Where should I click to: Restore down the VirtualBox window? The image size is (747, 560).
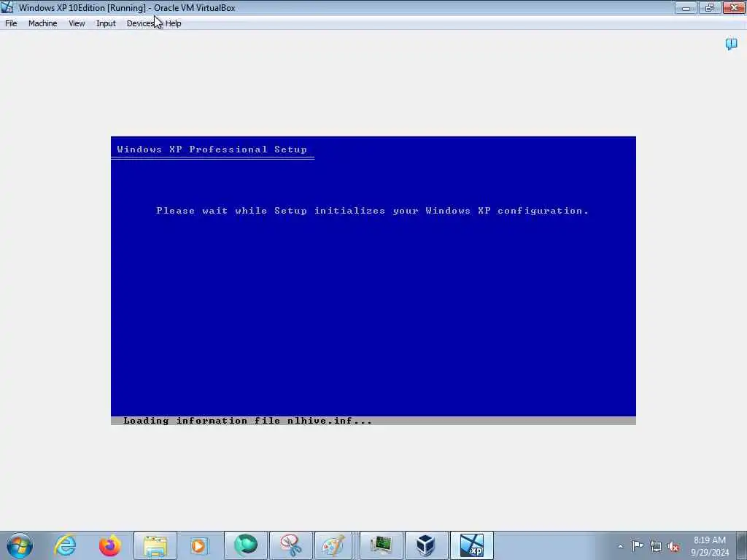pos(710,7)
